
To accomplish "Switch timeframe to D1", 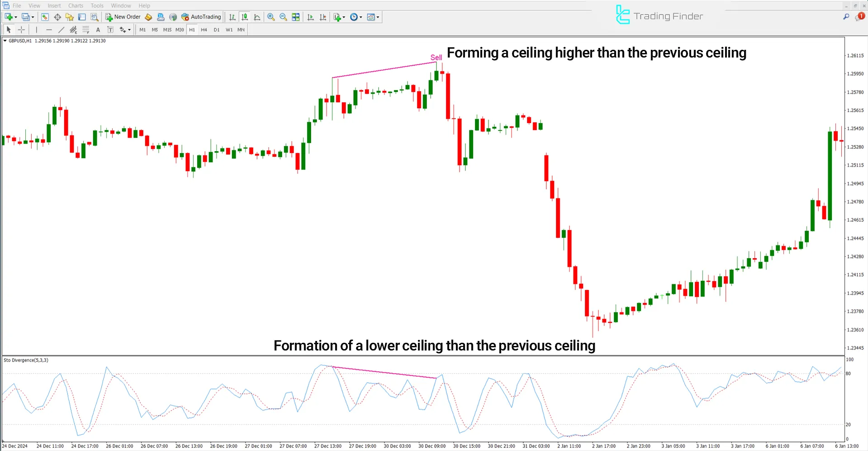I will pyautogui.click(x=217, y=29).
